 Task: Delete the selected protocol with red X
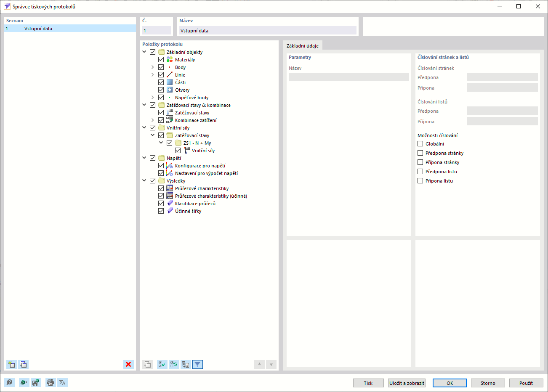[128, 364]
